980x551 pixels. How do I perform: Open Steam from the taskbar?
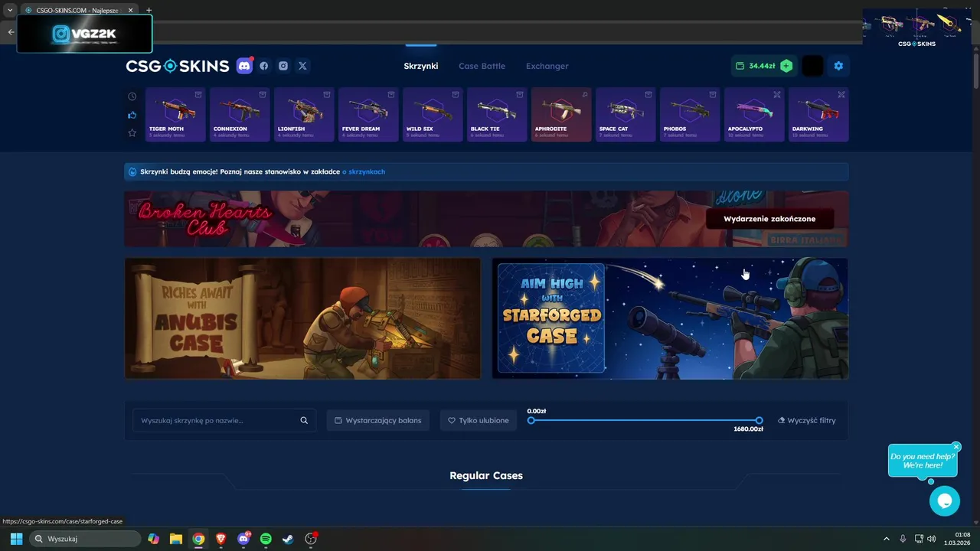288,539
